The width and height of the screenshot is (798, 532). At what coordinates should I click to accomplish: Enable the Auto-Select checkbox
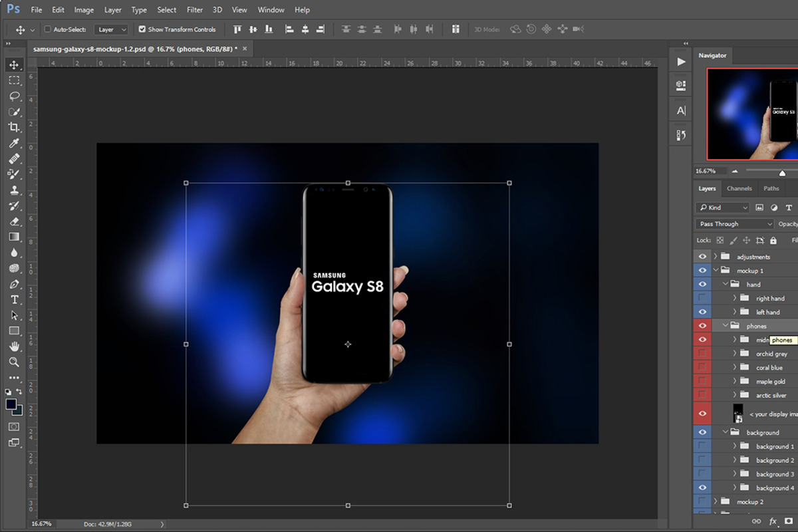point(47,29)
